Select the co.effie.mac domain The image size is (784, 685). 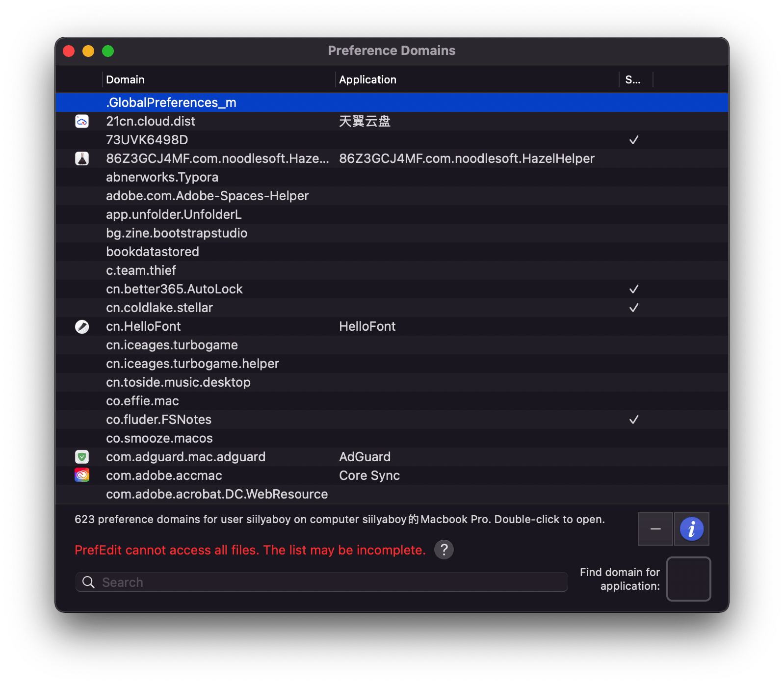tap(142, 401)
